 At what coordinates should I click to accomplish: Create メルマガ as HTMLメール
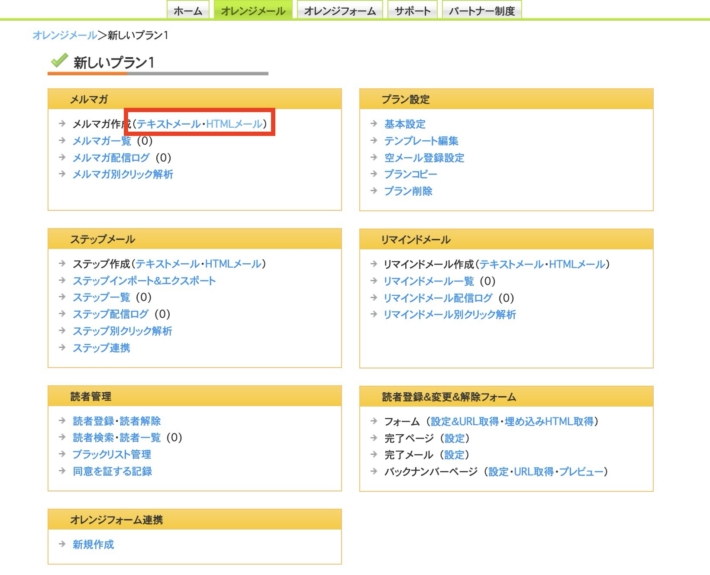[234, 124]
